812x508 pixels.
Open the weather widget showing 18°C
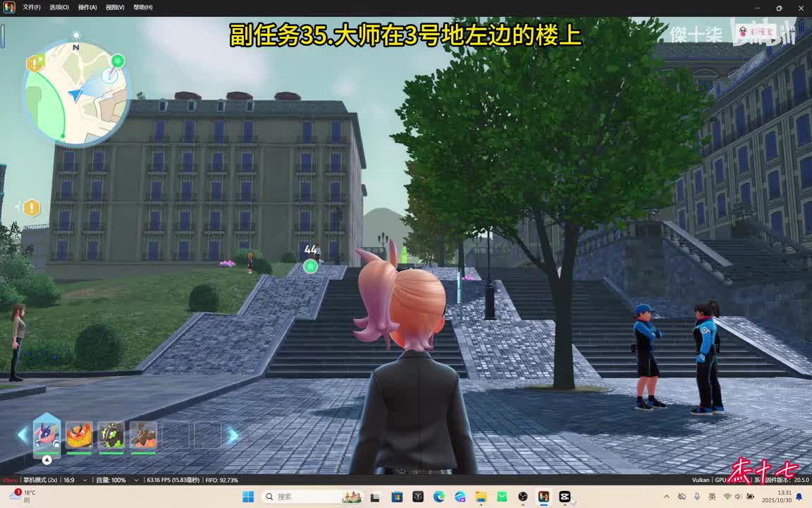tap(22, 496)
